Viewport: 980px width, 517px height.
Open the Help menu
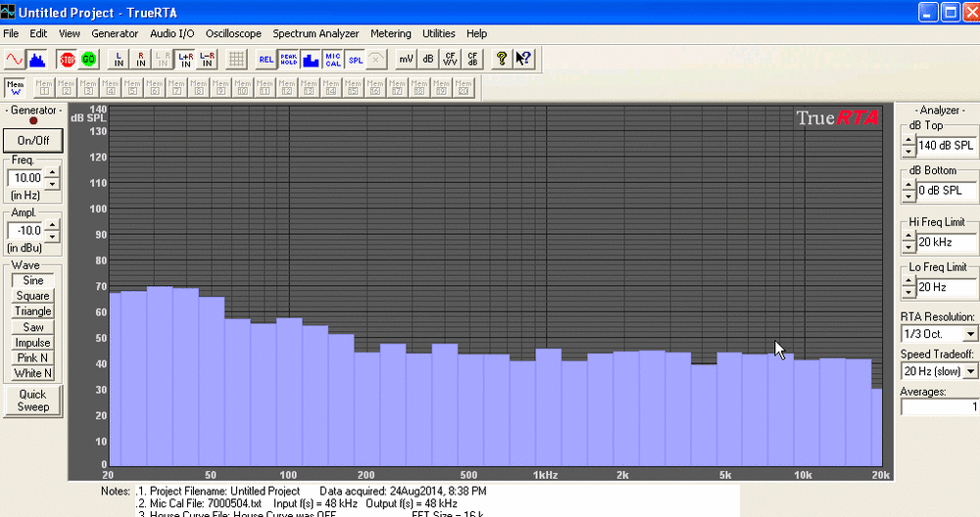pos(476,33)
